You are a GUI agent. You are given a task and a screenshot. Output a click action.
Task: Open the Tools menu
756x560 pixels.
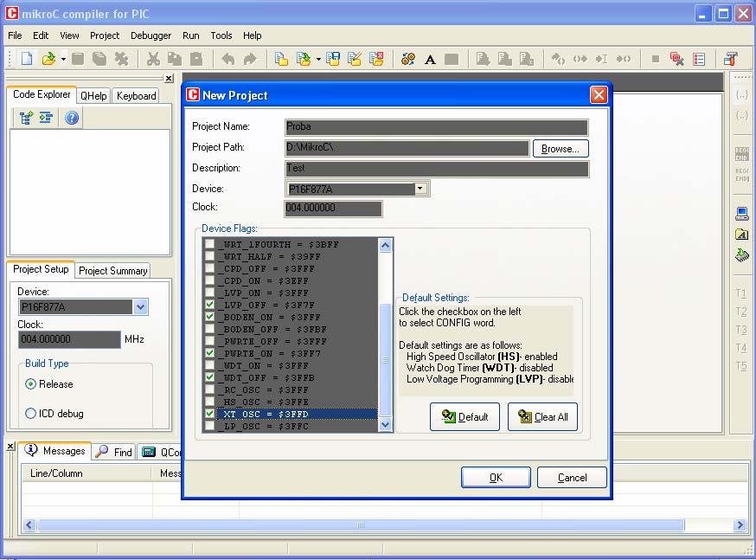point(221,35)
